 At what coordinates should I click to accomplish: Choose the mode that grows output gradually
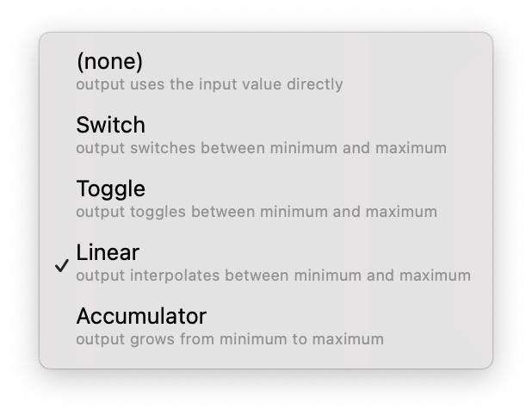[141, 317]
